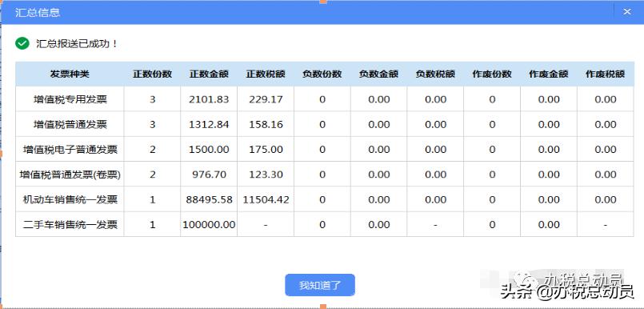Click the amount 976.70
644x309 pixels.
click(209, 175)
